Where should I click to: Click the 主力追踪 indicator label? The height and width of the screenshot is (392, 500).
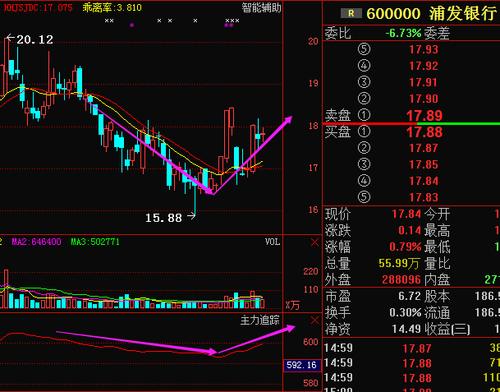pyautogui.click(x=260, y=320)
